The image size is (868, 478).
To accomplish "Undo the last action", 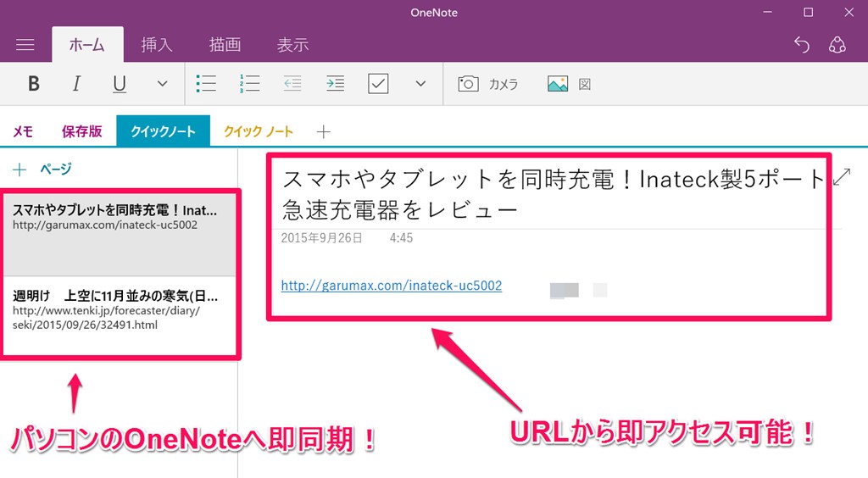I will pyautogui.click(x=801, y=45).
